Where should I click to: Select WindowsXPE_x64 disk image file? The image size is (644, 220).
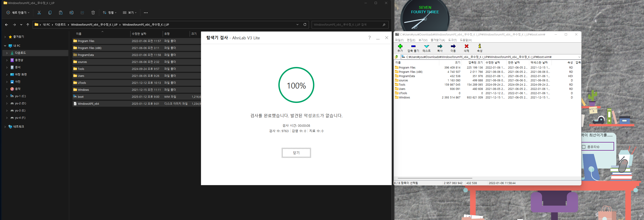(x=137, y=104)
